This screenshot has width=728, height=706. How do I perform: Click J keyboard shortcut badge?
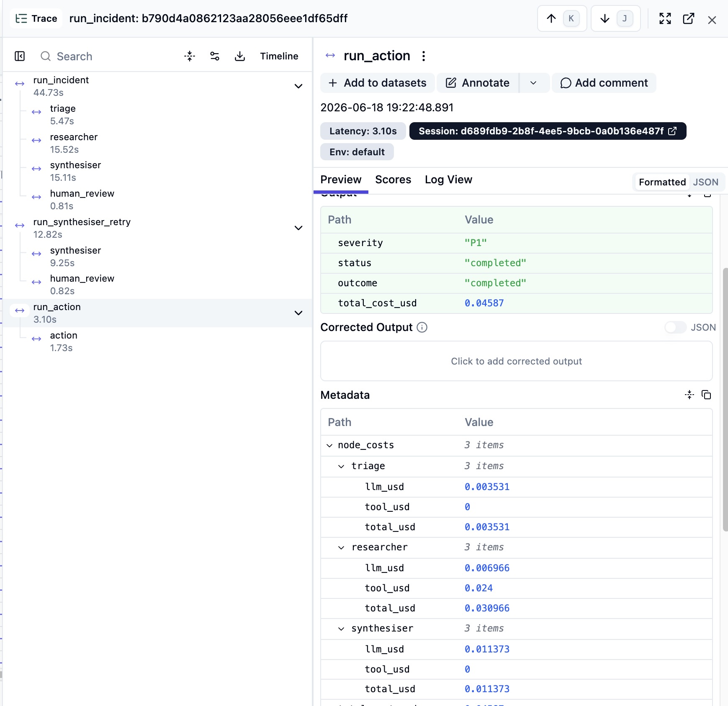625,18
